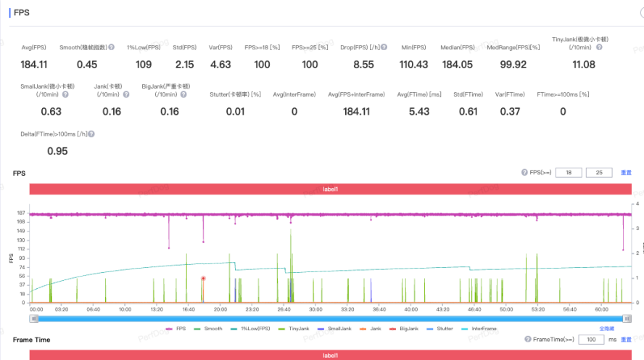The image size is (644, 360).
Task: Click Stutter value 0.01
Action: pos(236,111)
